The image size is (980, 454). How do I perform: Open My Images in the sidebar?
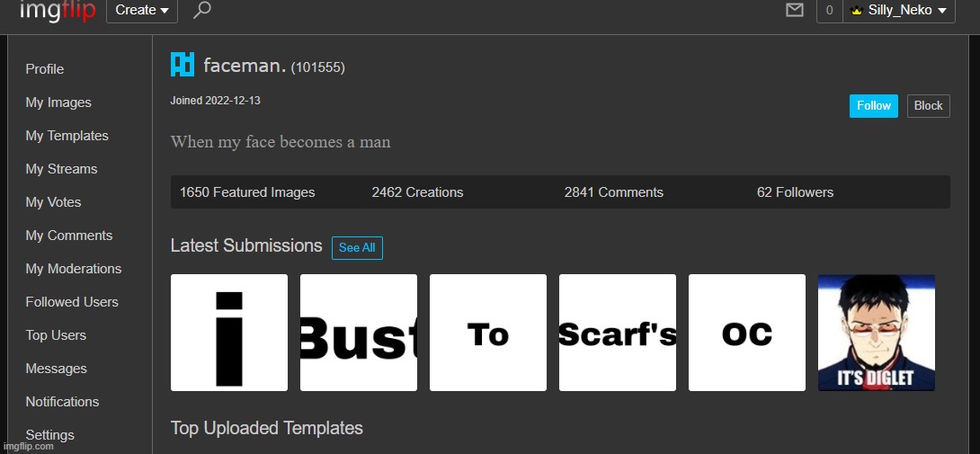pyautogui.click(x=58, y=102)
